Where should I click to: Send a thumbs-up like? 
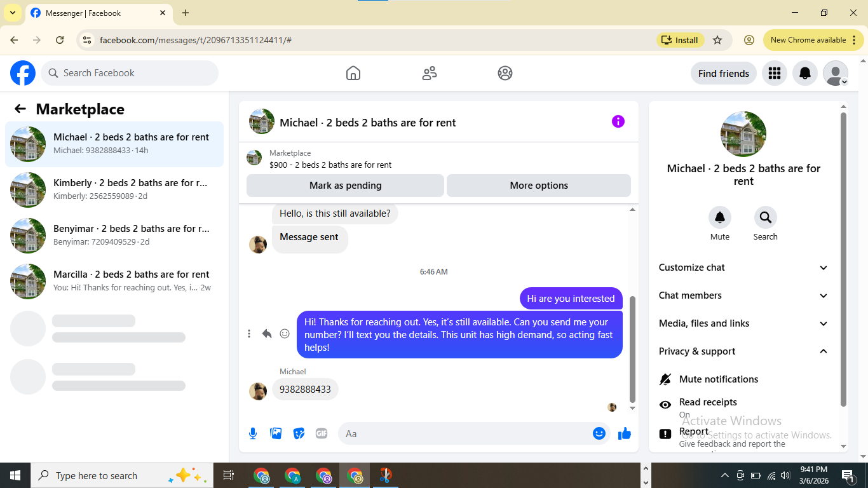625,433
